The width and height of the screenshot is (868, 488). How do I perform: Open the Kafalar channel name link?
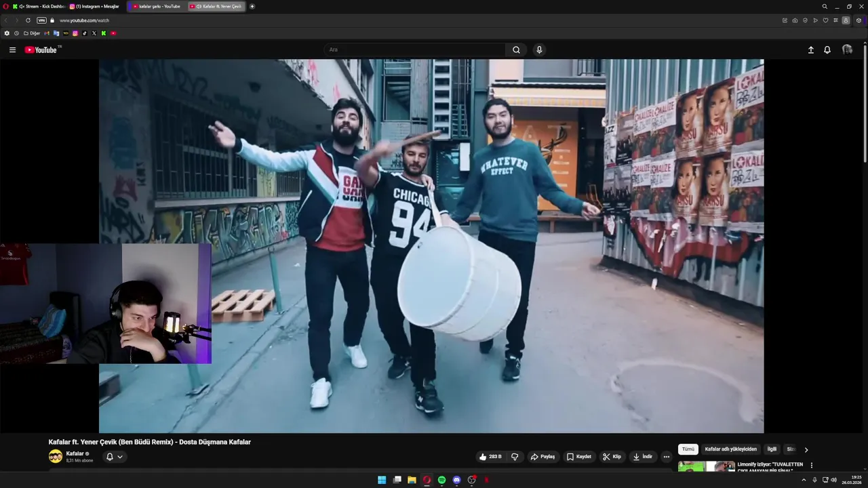coord(75,453)
